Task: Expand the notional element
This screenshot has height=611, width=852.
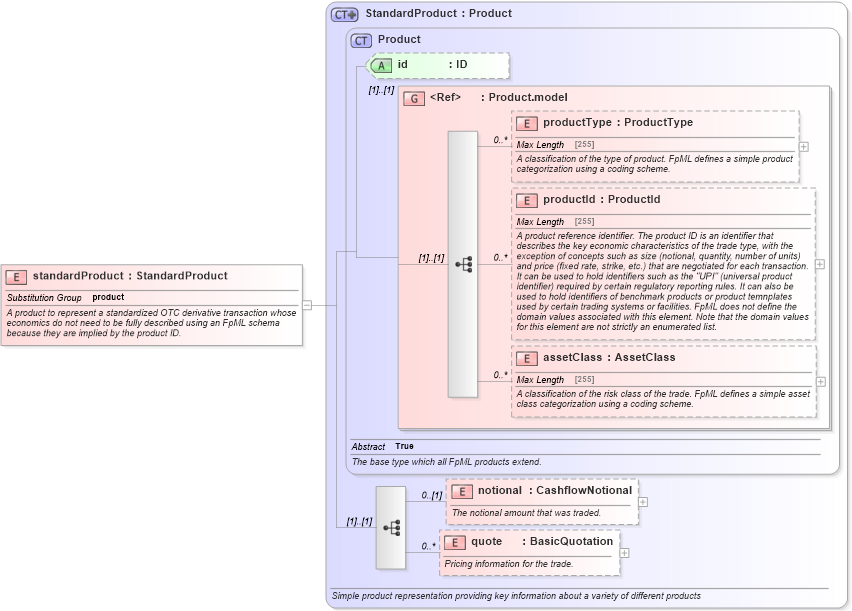Action: click(x=643, y=502)
